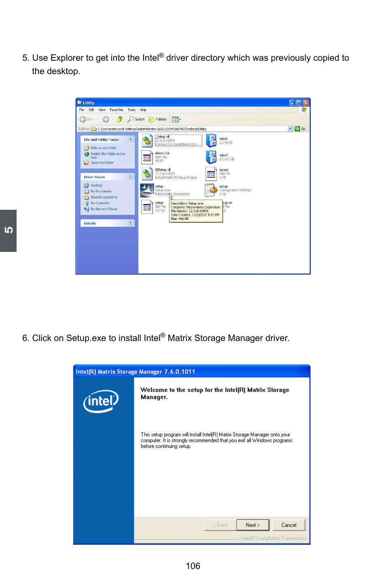The height and width of the screenshot is (588, 386).
Task: Open Shared Documents link
Action: pyautogui.click(x=104, y=197)
